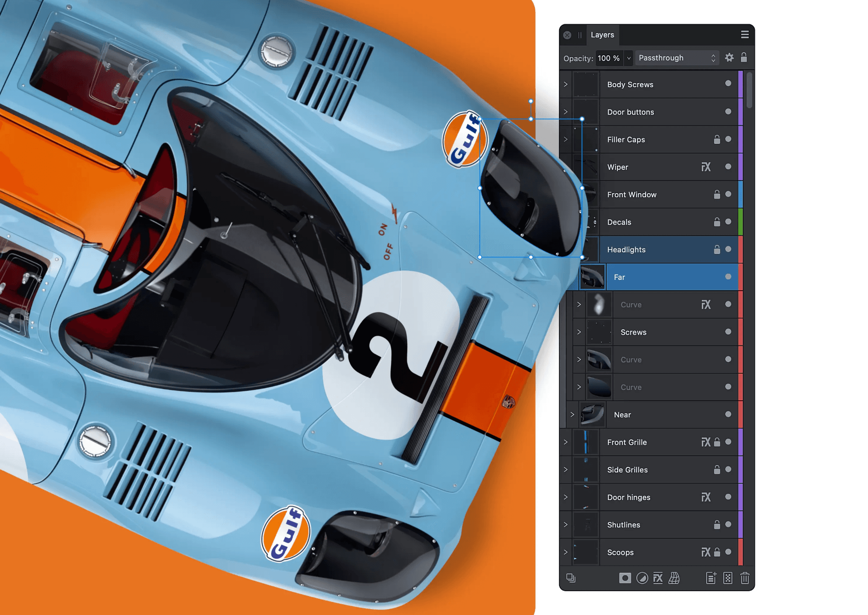Close the Layers panel
The image size is (868, 615).
567,35
